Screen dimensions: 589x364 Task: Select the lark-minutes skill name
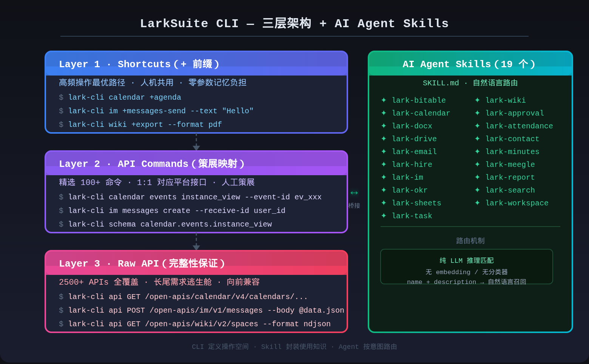tap(512, 152)
